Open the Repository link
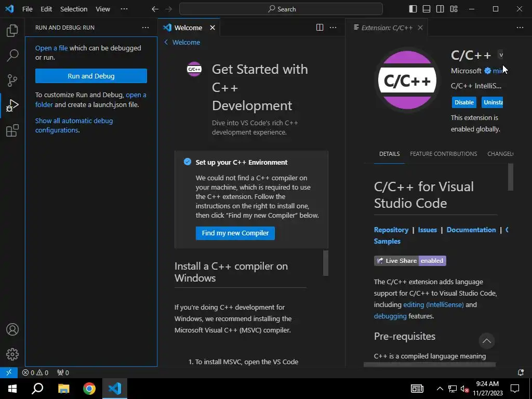 [391, 230]
